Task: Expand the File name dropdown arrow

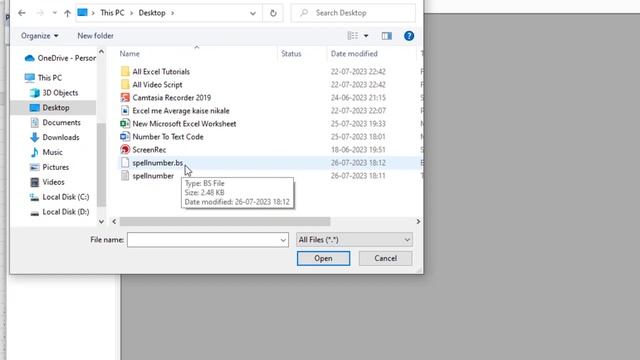Action: pyautogui.click(x=283, y=240)
